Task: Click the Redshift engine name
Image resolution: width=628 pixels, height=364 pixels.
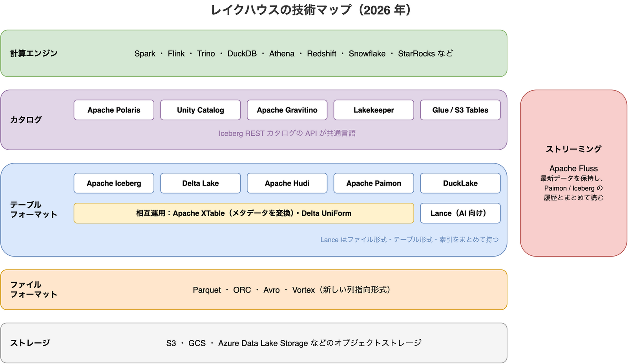Action: coord(321,53)
